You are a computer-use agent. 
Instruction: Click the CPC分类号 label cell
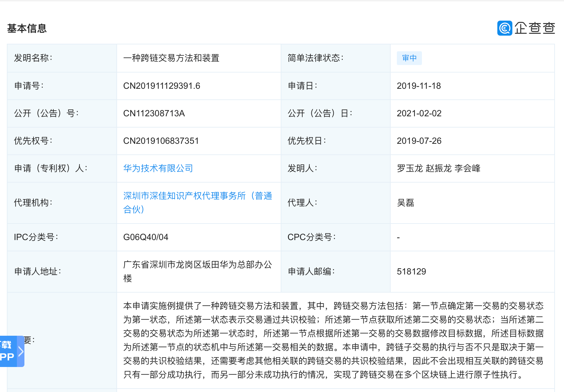click(x=336, y=237)
